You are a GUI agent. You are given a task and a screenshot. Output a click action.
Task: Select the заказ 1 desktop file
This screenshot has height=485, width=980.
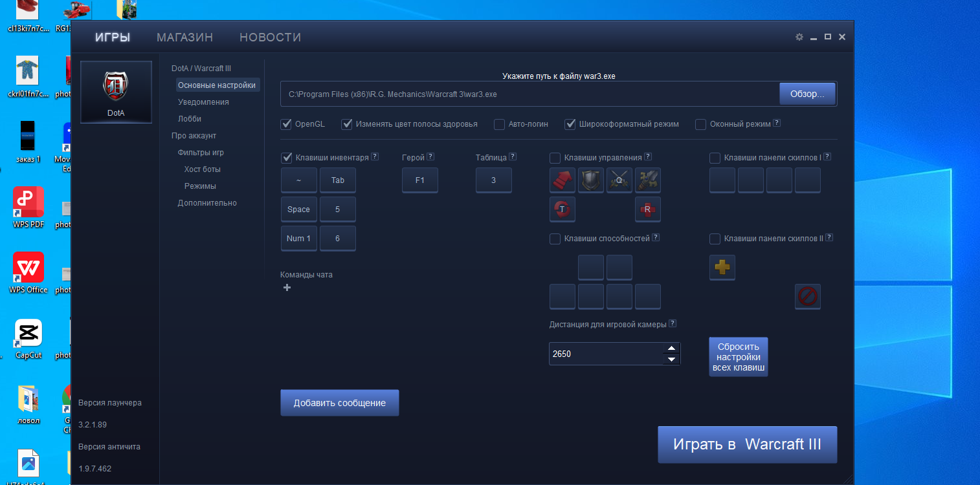[x=28, y=141]
